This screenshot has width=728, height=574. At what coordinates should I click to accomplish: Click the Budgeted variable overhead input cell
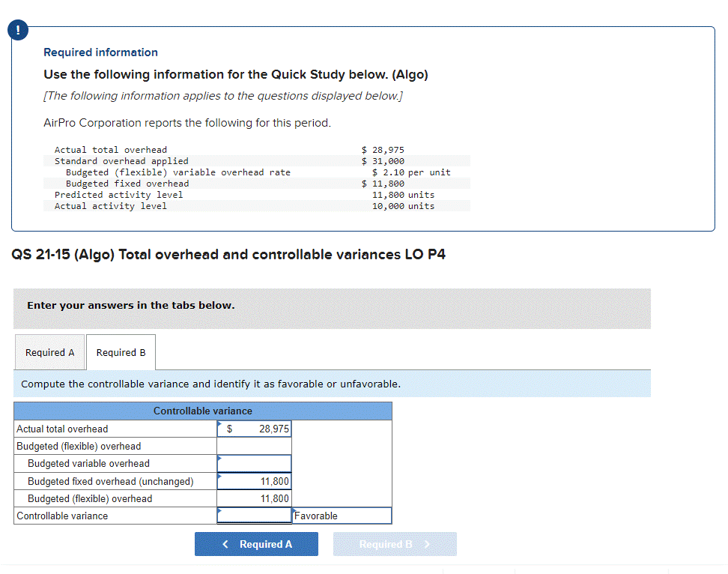coord(254,464)
